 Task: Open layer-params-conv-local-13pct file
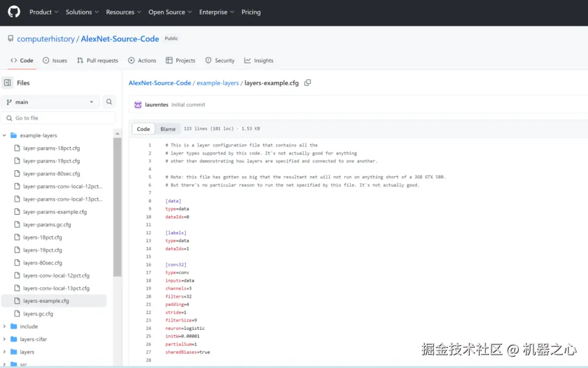tap(63, 199)
